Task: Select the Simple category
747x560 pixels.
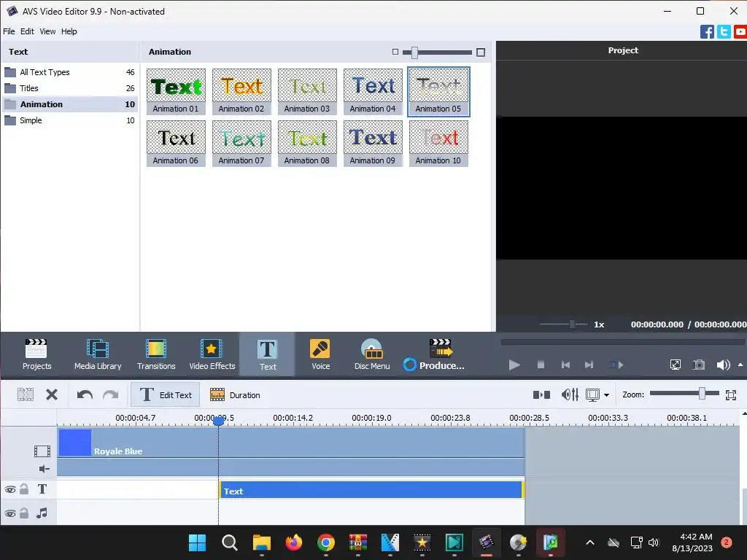Action: (x=69, y=120)
